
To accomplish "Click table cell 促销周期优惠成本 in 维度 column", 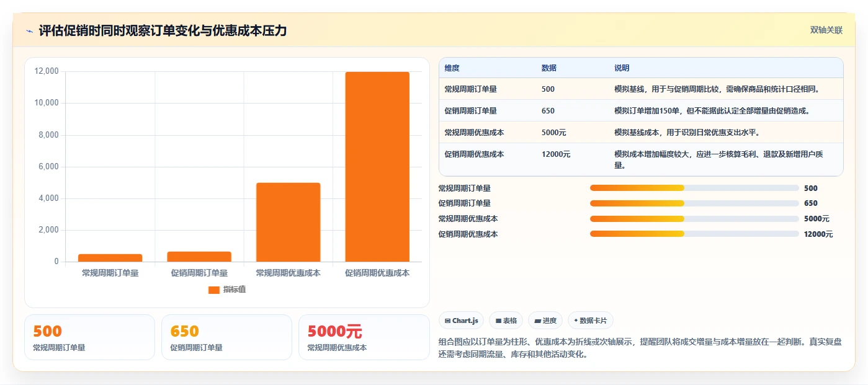I will [474, 154].
